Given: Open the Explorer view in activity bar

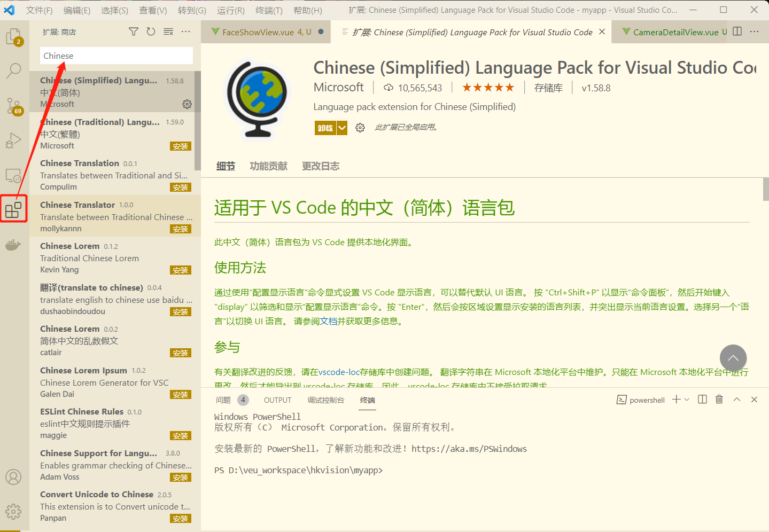Looking at the screenshot, I should pos(14,36).
